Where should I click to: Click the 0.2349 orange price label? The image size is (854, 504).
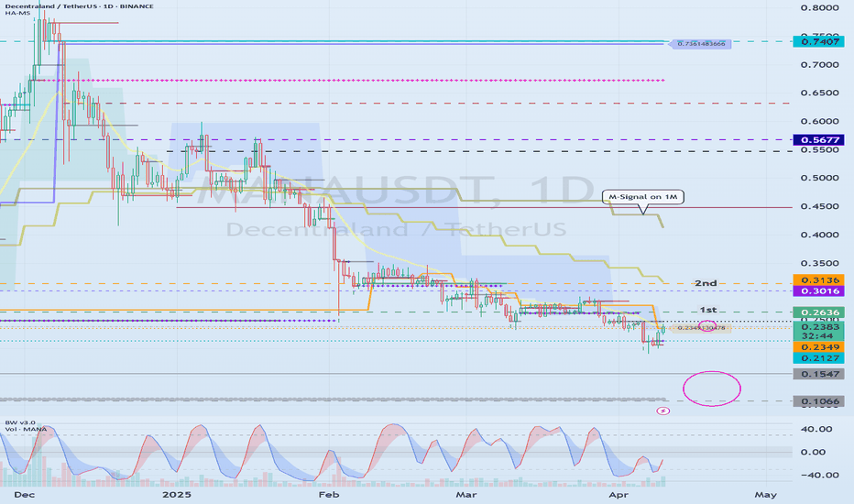[818, 347]
